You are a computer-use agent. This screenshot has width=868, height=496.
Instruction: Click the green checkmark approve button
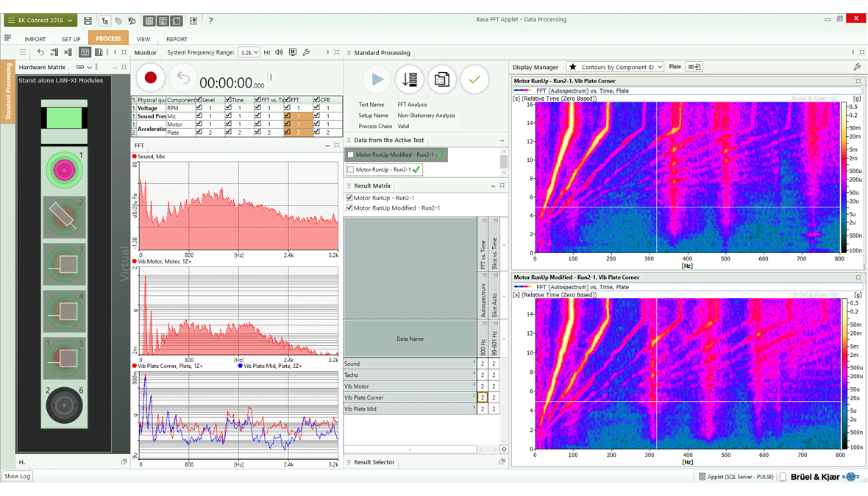pyautogui.click(x=474, y=79)
